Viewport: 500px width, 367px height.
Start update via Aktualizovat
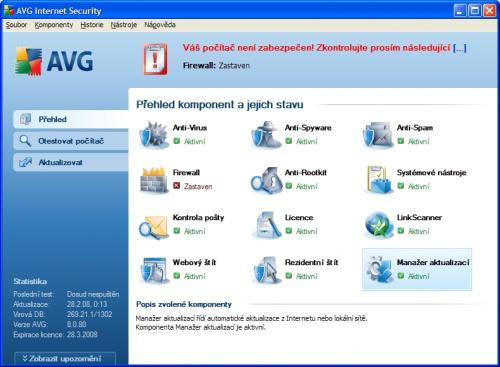coord(71,163)
